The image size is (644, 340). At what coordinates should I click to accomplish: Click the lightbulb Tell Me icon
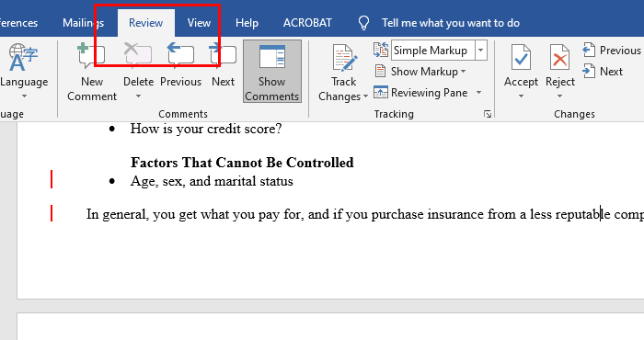[363, 23]
